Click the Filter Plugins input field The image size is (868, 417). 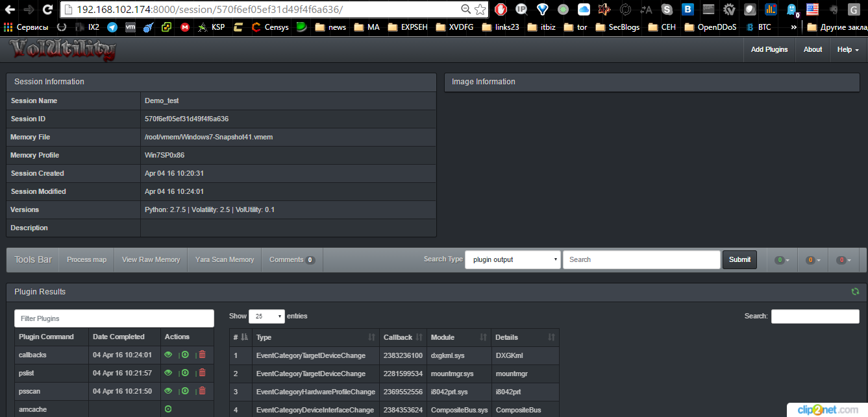click(114, 318)
